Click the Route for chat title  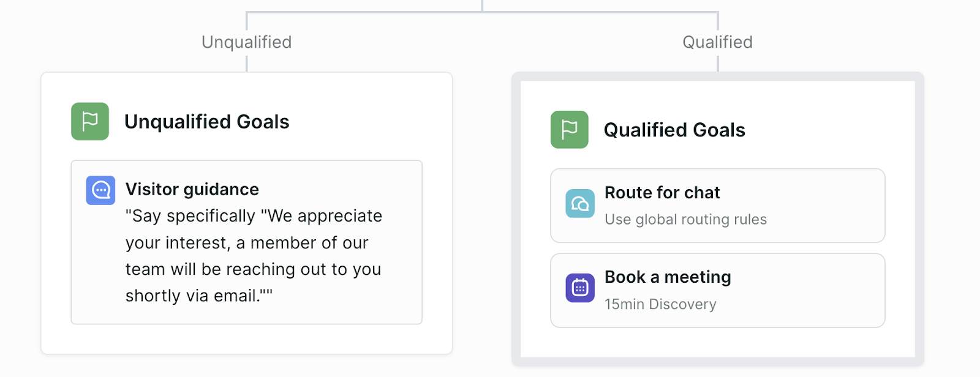[x=662, y=193]
